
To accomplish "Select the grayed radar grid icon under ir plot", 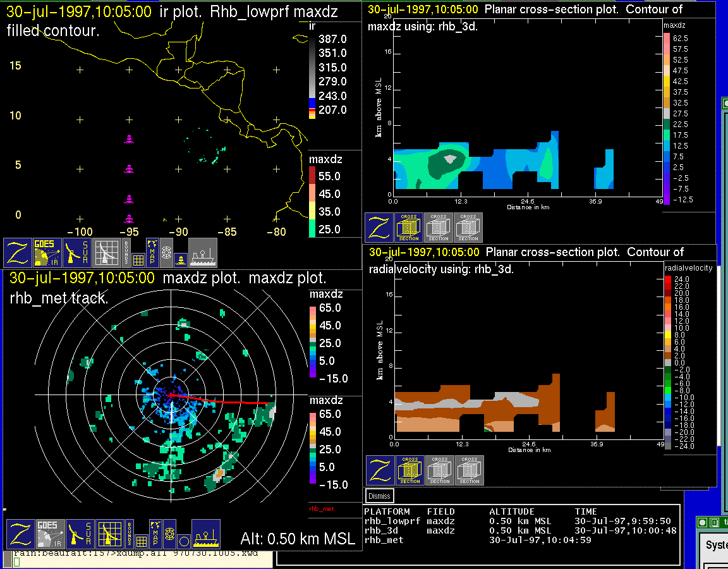I will point(107,253).
